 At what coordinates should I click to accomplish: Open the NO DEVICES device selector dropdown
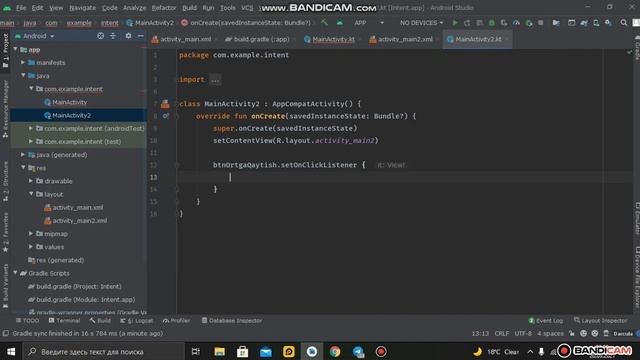coord(421,23)
